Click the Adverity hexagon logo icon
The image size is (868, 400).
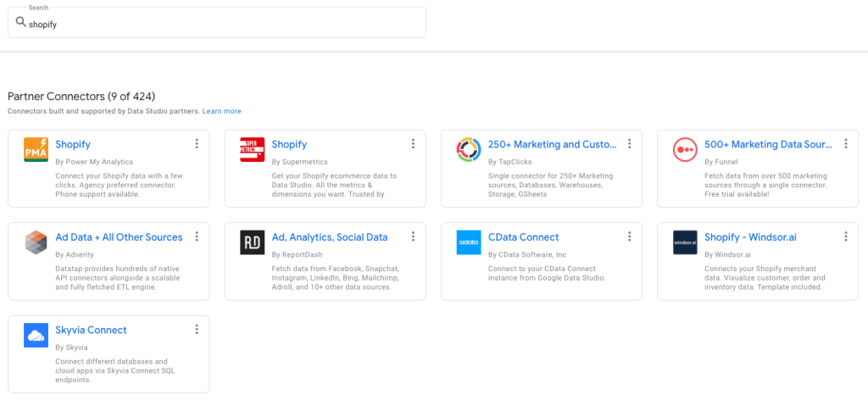coord(36,242)
